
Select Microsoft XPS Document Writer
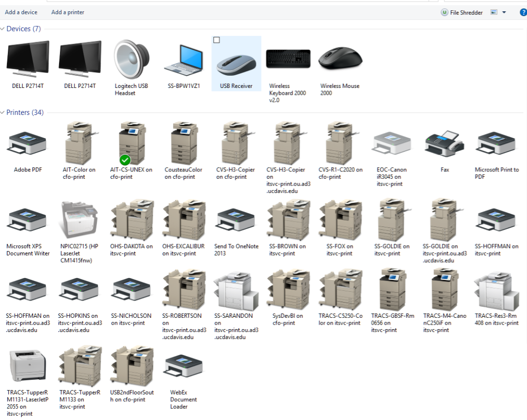(28, 232)
